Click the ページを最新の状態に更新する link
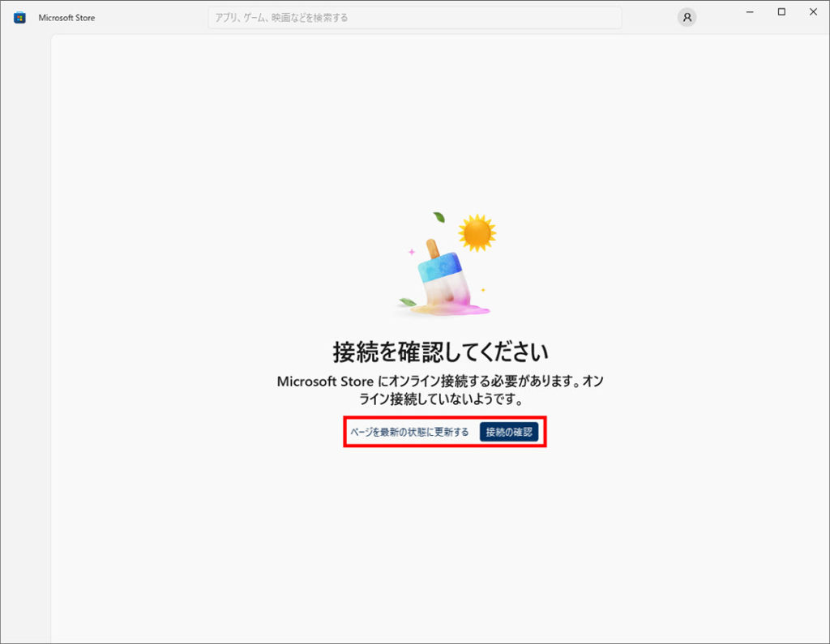This screenshot has height=644, width=830. (409, 432)
